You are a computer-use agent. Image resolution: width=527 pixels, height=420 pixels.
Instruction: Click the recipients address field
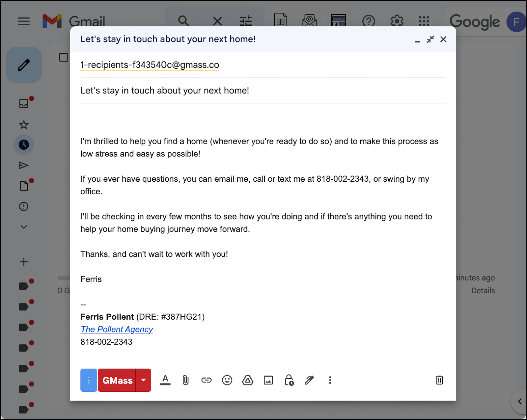[x=263, y=65]
